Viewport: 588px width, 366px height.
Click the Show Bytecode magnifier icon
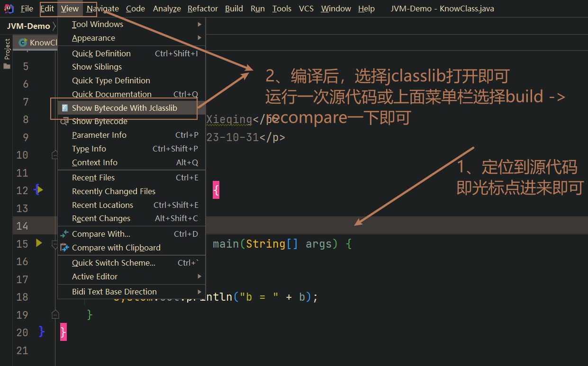pyautogui.click(x=65, y=122)
